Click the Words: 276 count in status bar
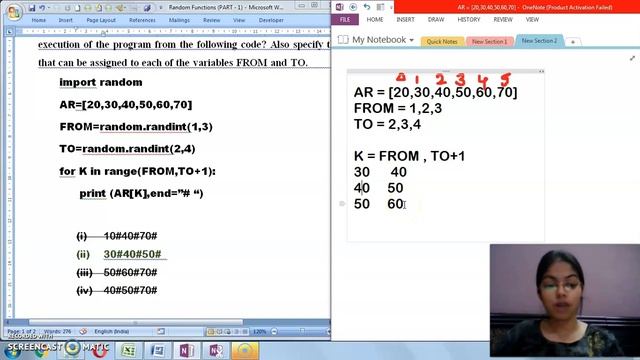Viewport: 640px width, 360px height. coord(57,331)
